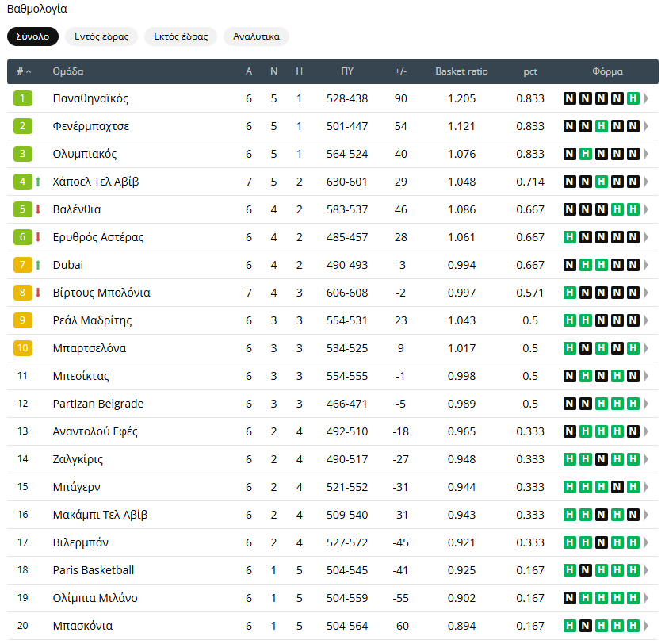Click the black N form badge for Ζαλγκίρις

(x=601, y=459)
